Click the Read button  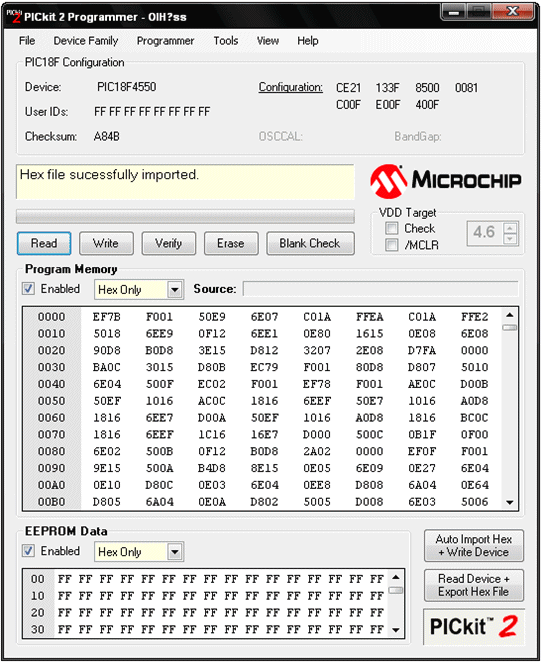tap(44, 243)
